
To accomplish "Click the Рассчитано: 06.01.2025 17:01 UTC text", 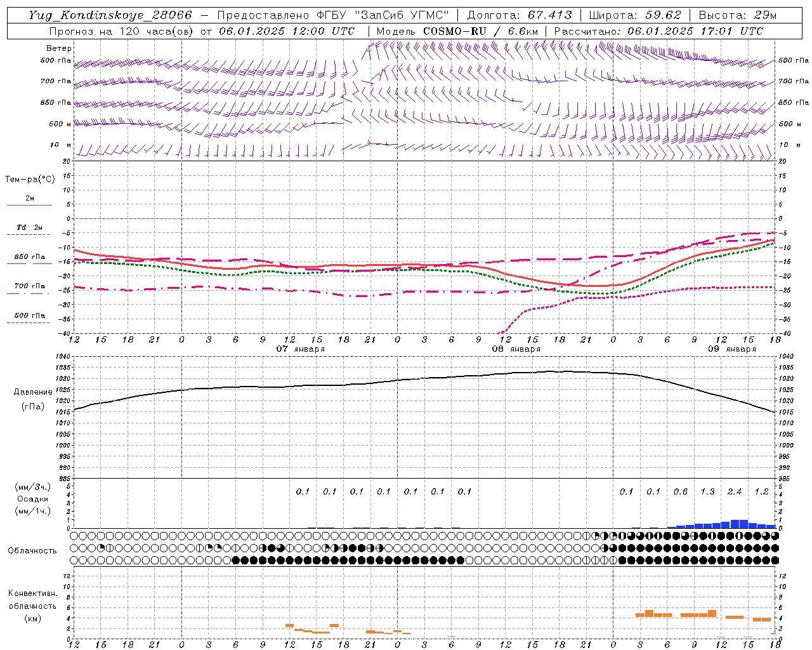I will tap(658, 30).
